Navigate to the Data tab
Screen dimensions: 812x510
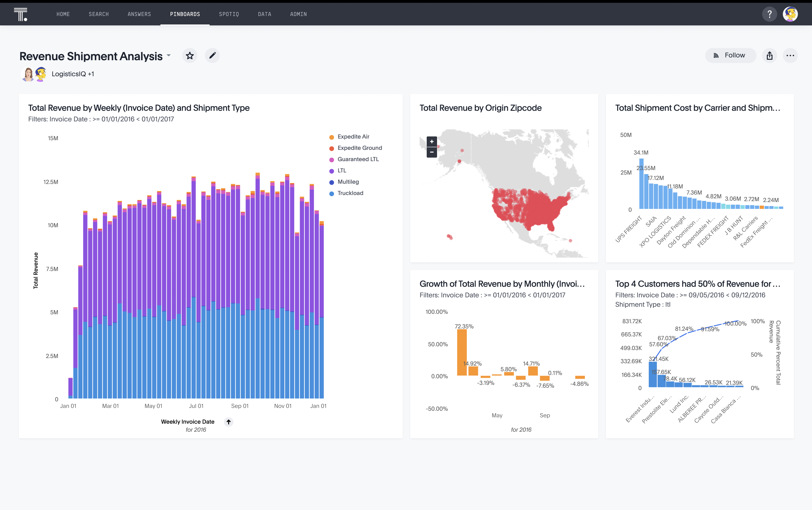[x=265, y=14]
